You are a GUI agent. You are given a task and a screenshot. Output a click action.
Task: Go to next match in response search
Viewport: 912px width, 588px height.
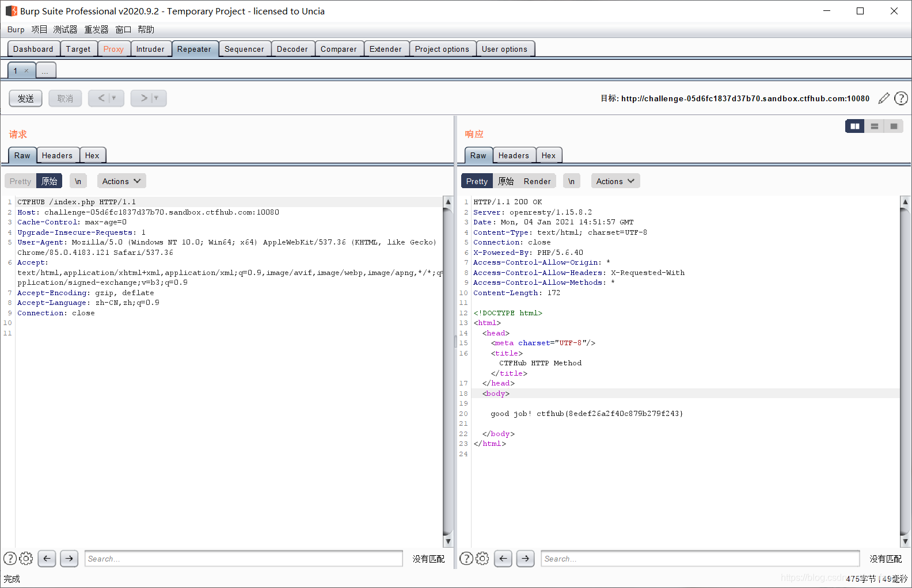tap(525, 558)
